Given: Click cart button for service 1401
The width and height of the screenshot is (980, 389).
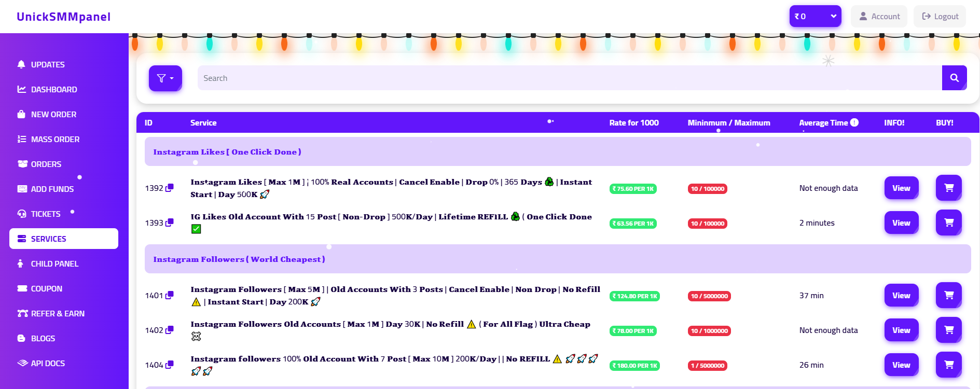Looking at the screenshot, I should tap(948, 295).
